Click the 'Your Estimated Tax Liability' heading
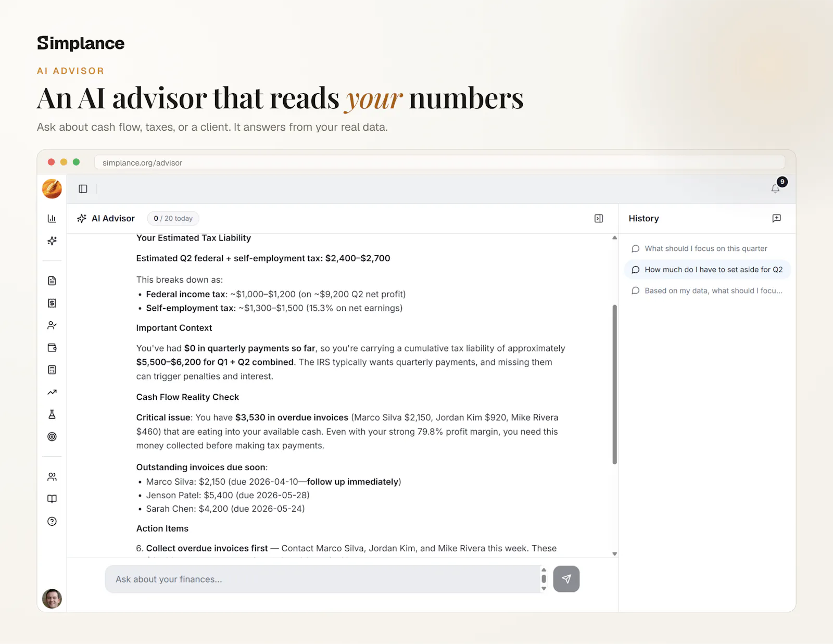This screenshot has height=644, width=833. coord(194,238)
